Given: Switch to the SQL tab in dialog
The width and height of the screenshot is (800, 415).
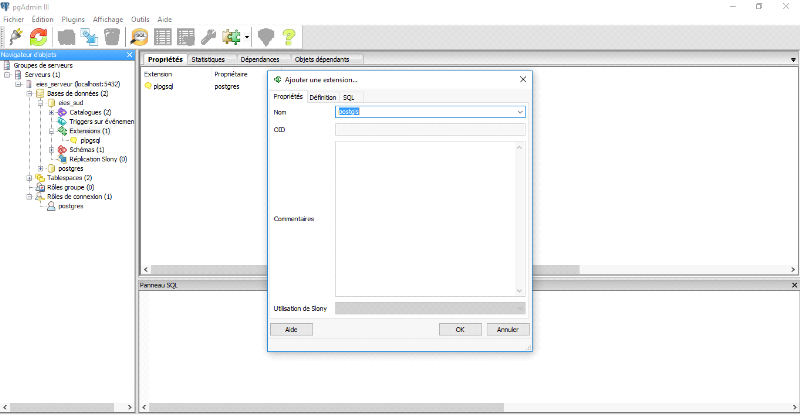Looking at the screenshot, I should tap(349, 97).
